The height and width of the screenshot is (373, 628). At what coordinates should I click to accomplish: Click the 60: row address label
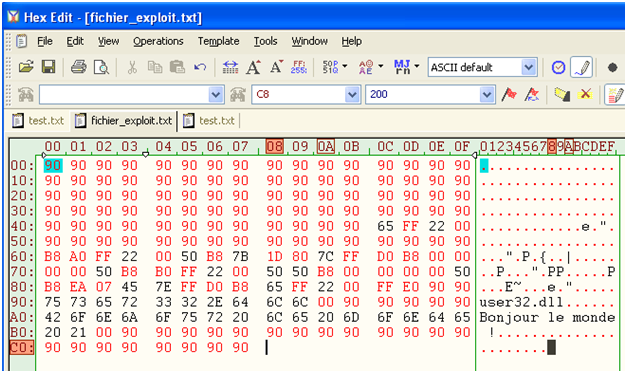(22, 257)
